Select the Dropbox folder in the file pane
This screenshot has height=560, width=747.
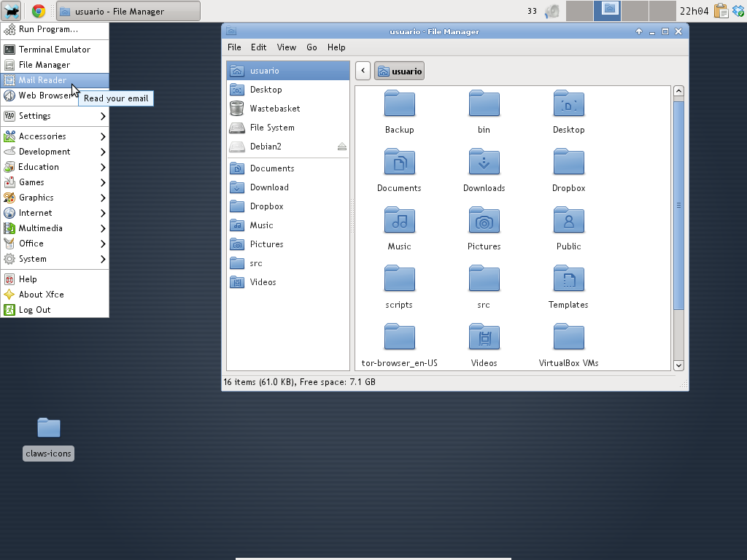point(568,163)
